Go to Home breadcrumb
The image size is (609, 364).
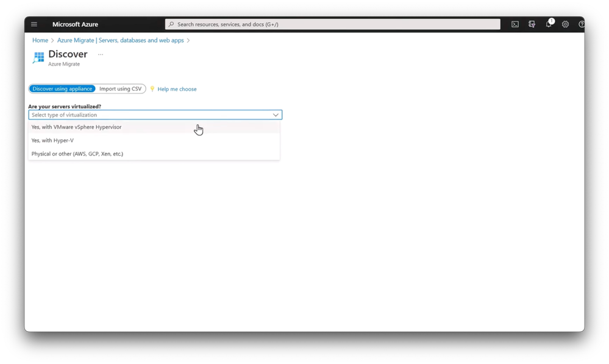pyautogui.click(x=40, y=40)
